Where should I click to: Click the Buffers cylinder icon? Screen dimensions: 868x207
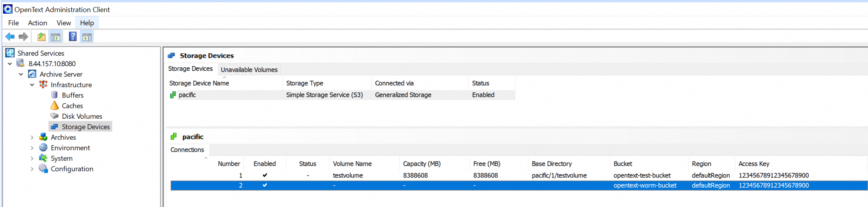[x=55, y=95]
